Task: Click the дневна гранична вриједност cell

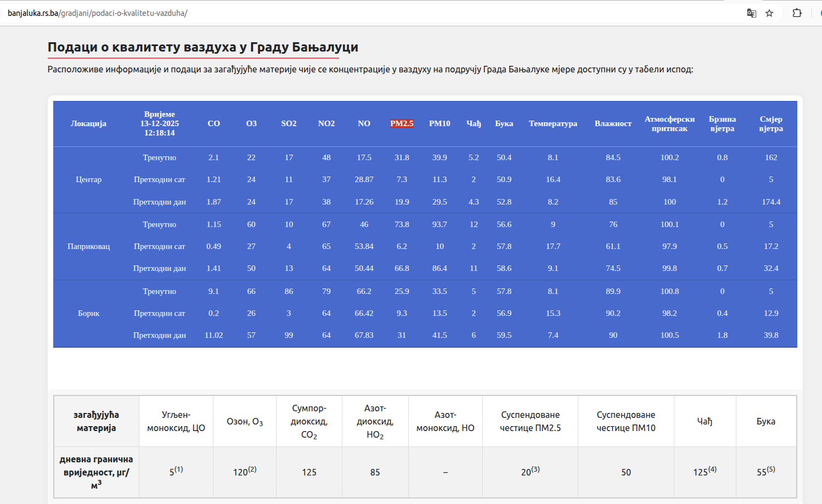Action: (97, 472)
